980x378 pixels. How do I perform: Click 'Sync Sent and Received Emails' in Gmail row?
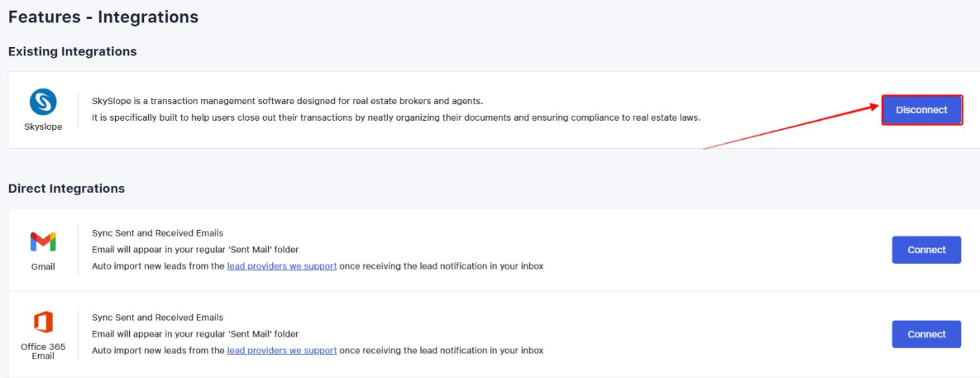coord(157,234)
